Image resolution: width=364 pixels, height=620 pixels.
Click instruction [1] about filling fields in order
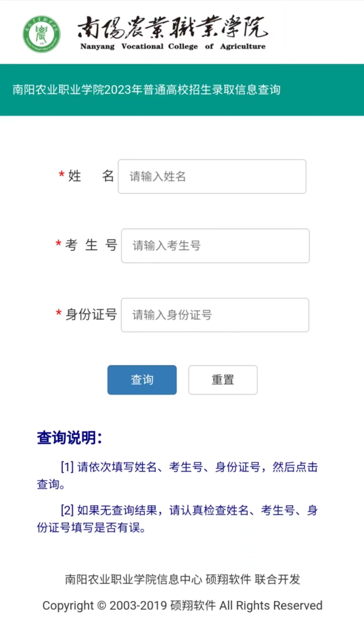point(177,476)
